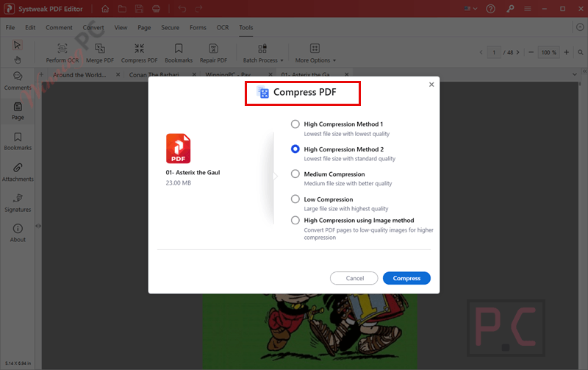Open the Page side panel
The width and height of the screenshot is (588, 370).
click(18, 111)
